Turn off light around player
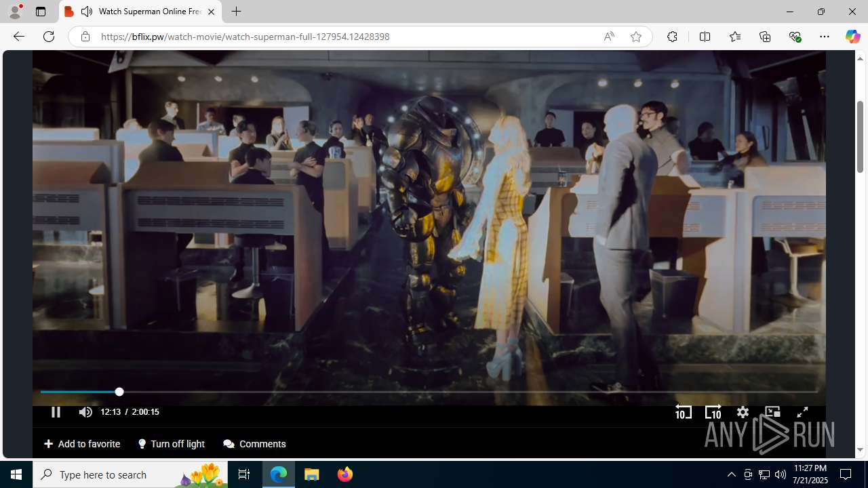Viewport: 868px width, 488px height. (172, 444)
